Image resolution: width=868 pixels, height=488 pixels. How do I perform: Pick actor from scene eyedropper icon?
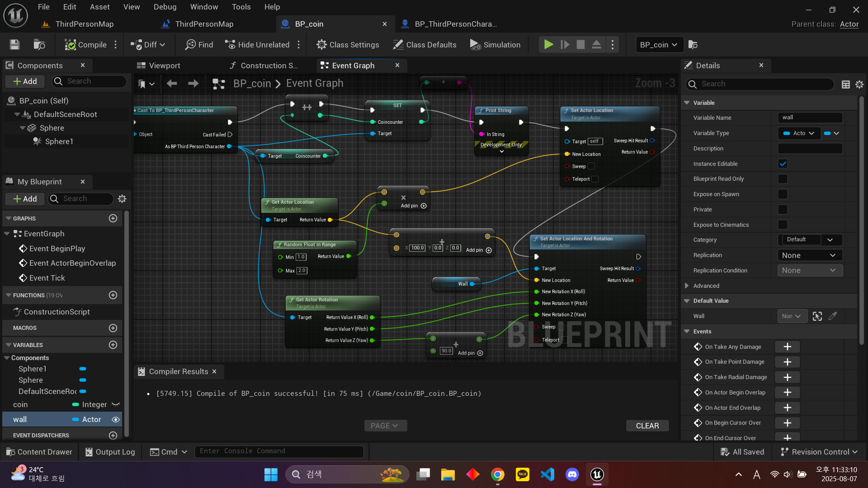coord(833,316)
